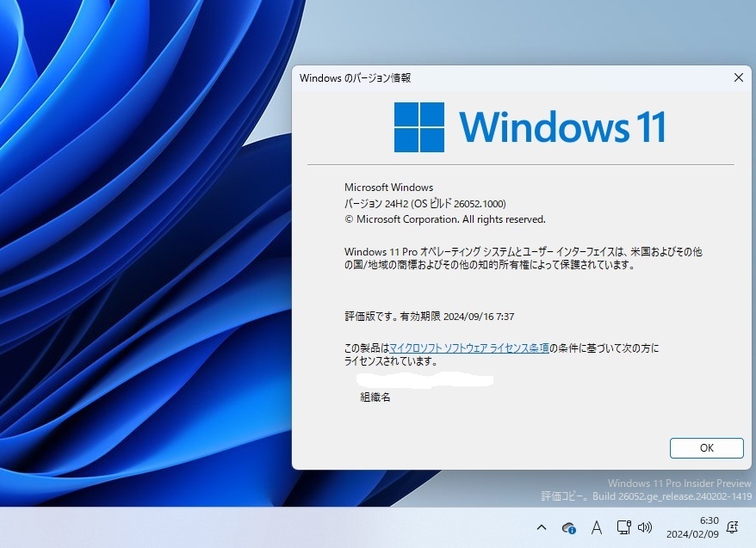Screen dimensions: 756x548
Task: Click the Windows 11 Pro オペレーティング システム paragraph
Action: (524, 258)
